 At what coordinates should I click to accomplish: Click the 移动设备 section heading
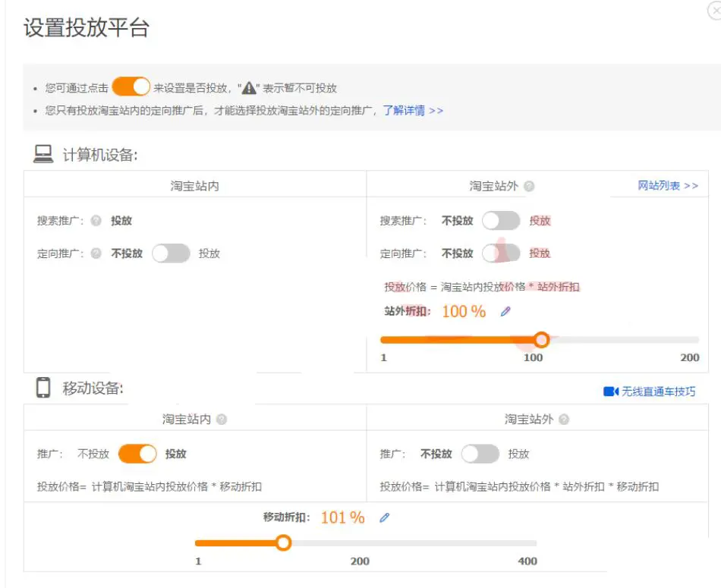click(93, 388)
